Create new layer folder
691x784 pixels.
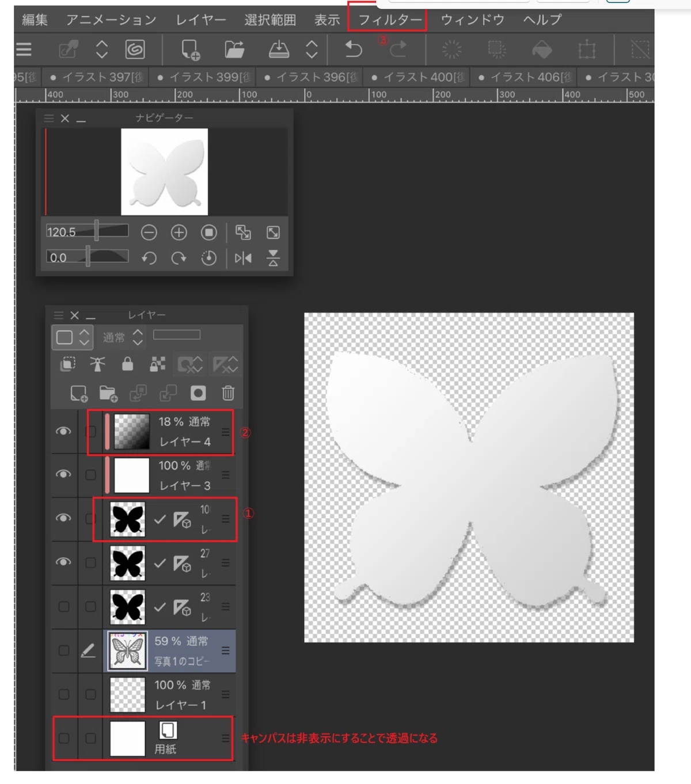(108, 394)
